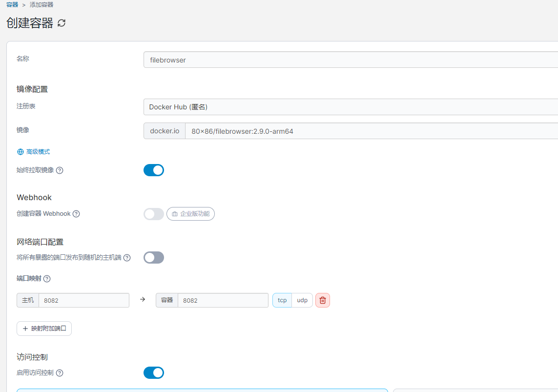Click the help icon next to 启用访问控制
This screenshot has height=392, width=558.
(60, 373)
